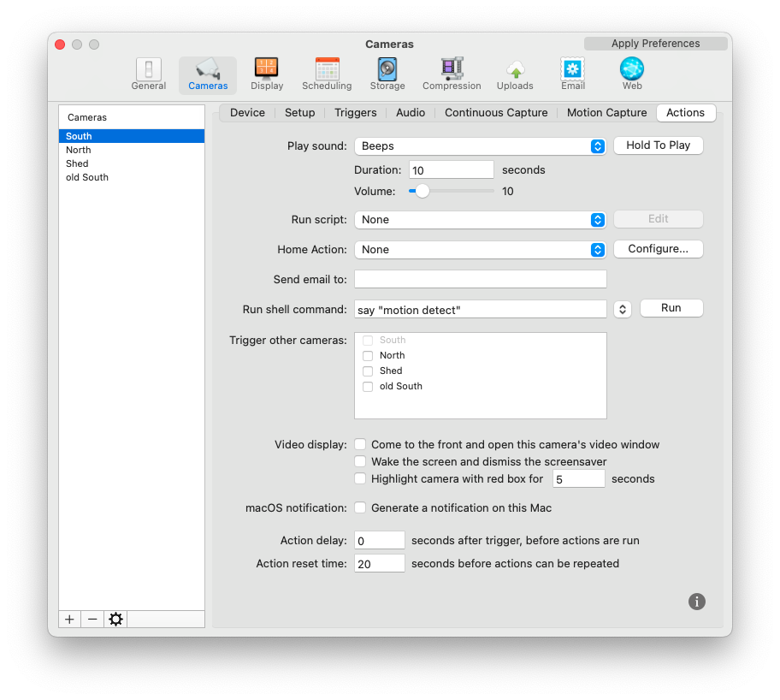
Task: Enable triggering the Shed camera
Action: (x=368, y=371)
